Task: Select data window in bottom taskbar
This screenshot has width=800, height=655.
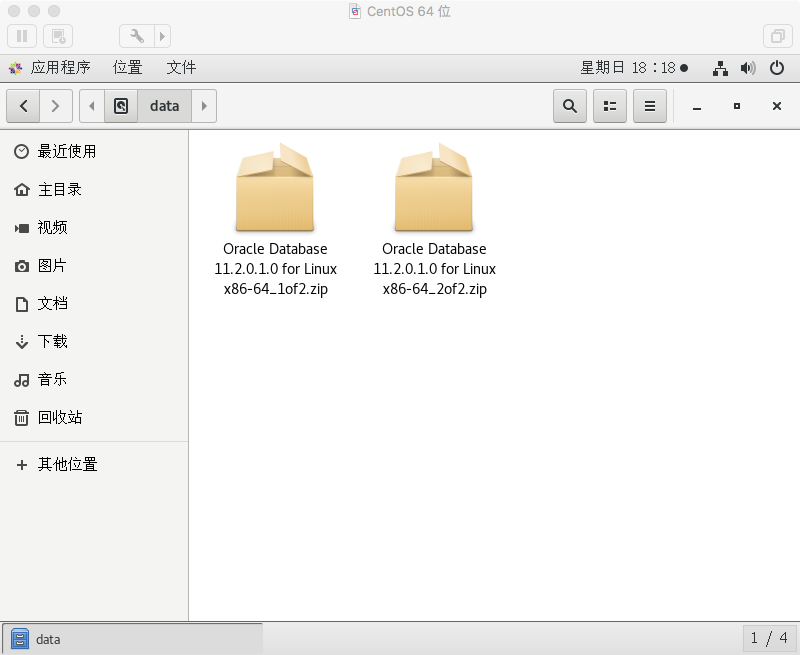Action: pos(132,639)
